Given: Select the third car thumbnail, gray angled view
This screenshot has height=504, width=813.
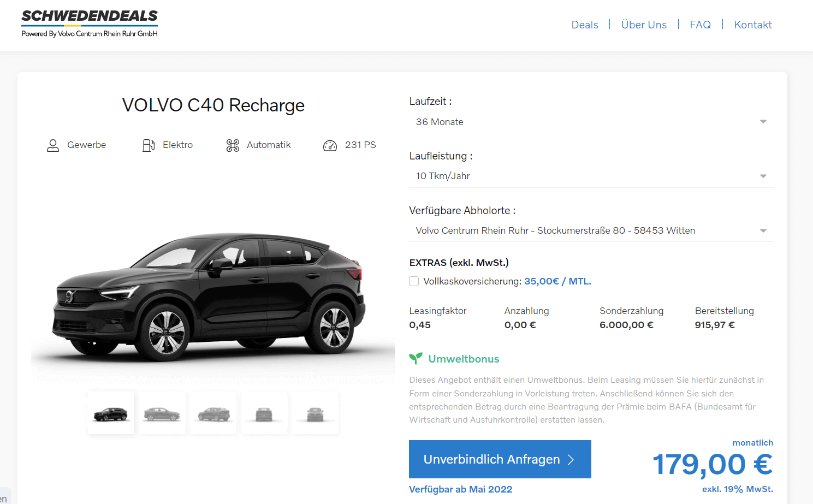Looking at the screenshot, I should tap(213, 413).
